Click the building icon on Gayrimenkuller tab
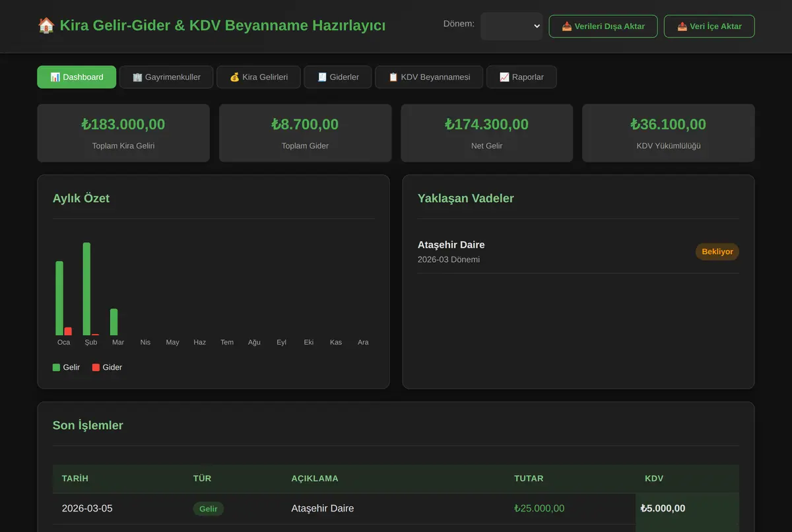 [137, 77]
